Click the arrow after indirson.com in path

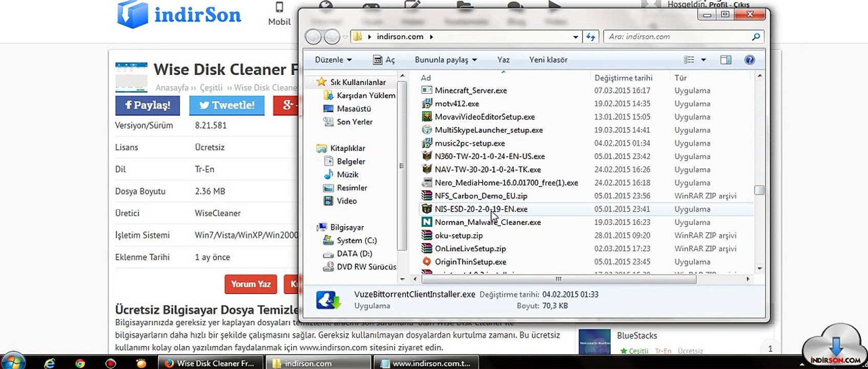tap(431, 37)
